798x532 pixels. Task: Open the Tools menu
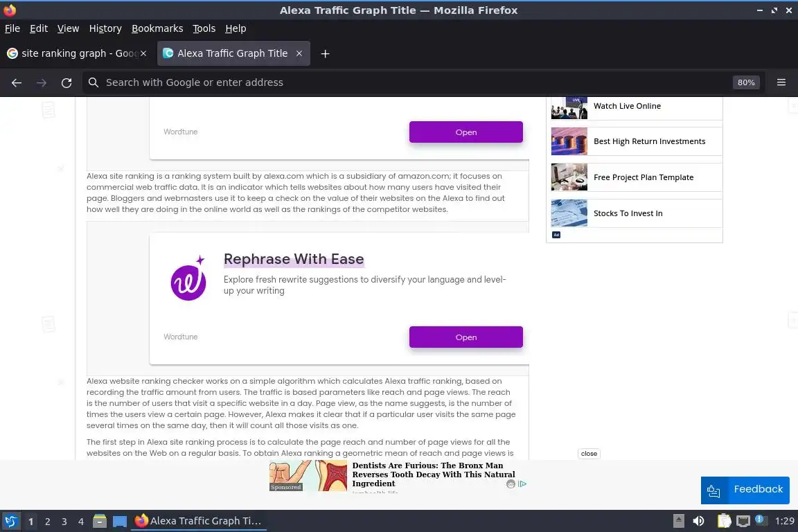point(204,28)
